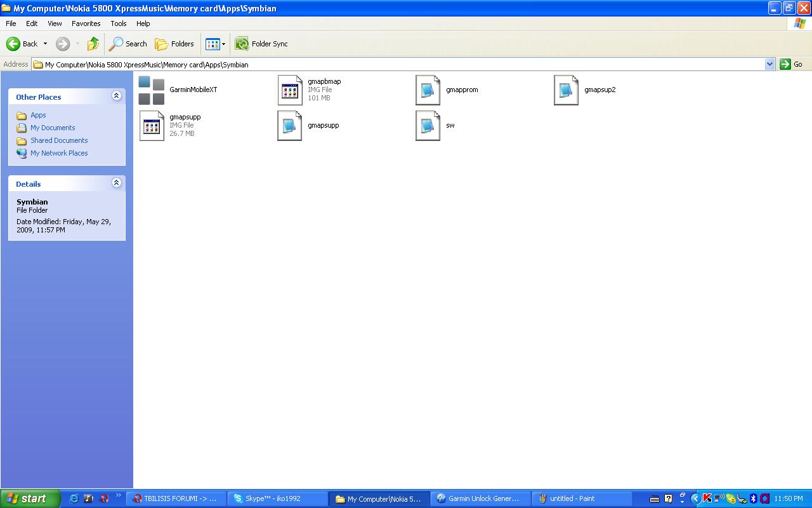Open the Search pane
812x508 pixels.
tap(128, 44)
